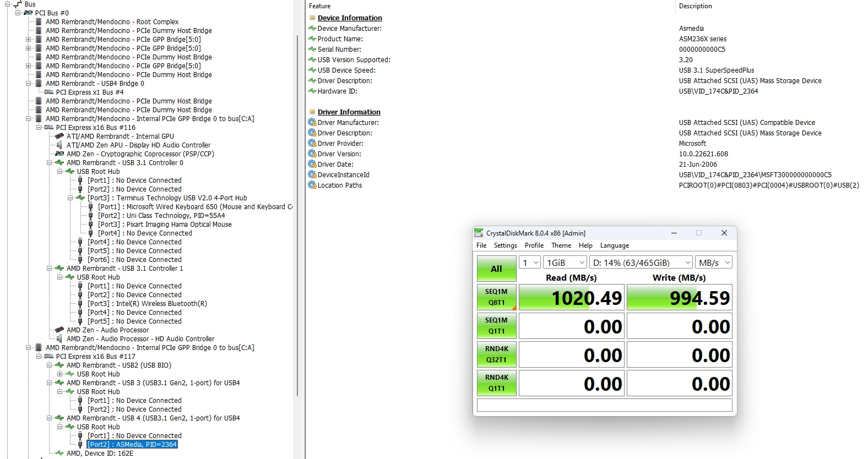Click the Cryptographic Coprocessor PCI icon
This screenshot has width=868, height=459.
click(x=59, y=154)
